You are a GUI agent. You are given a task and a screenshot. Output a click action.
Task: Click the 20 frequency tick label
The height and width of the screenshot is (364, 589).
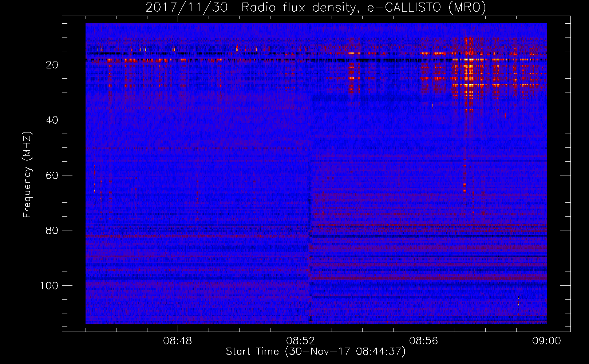coord(52,65)
